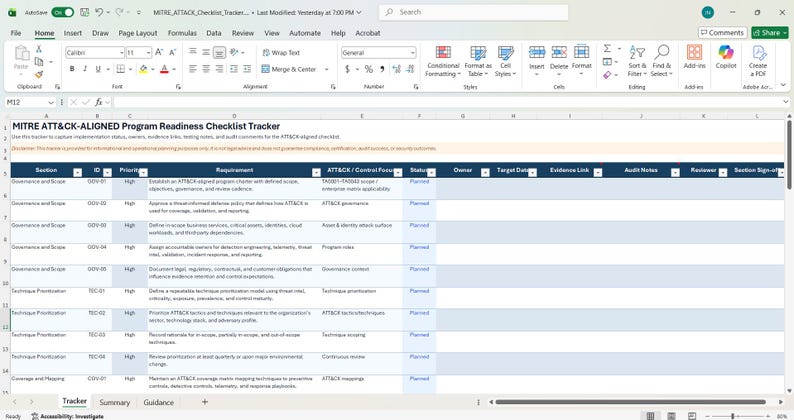Launch Copilot
Screen dimensions: 794x420
(x=726, y=57)
